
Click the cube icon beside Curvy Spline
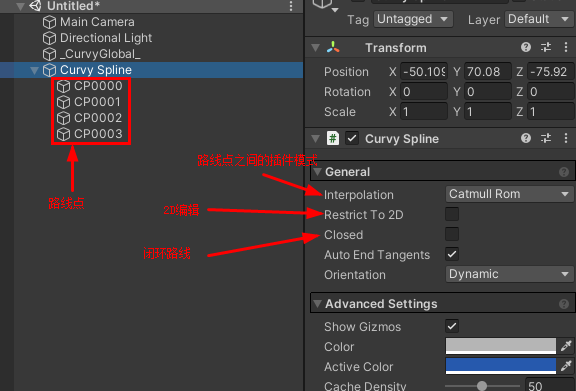(x=49, y=70)
